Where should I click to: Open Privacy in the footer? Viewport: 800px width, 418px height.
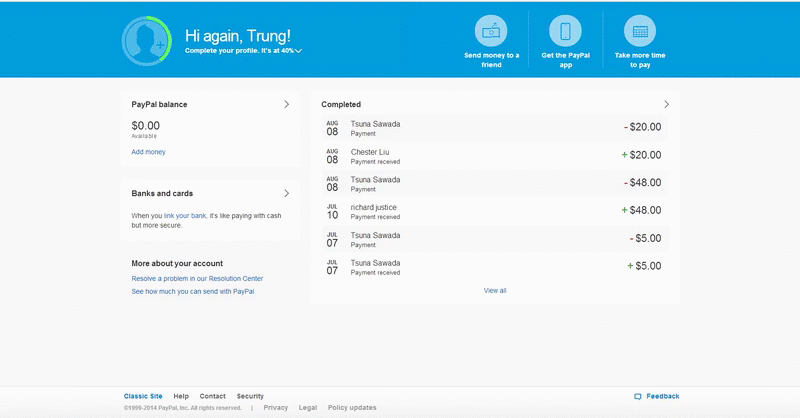[276, 408]
